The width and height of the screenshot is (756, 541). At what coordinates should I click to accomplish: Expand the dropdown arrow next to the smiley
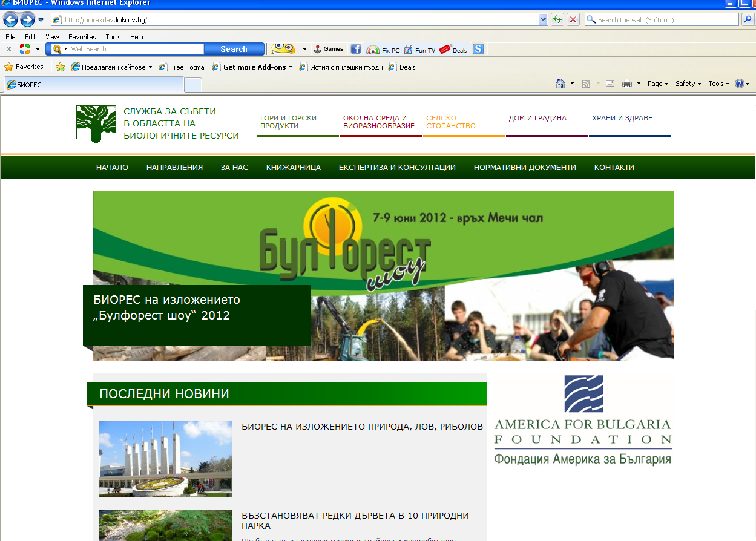tap(304, 49)
